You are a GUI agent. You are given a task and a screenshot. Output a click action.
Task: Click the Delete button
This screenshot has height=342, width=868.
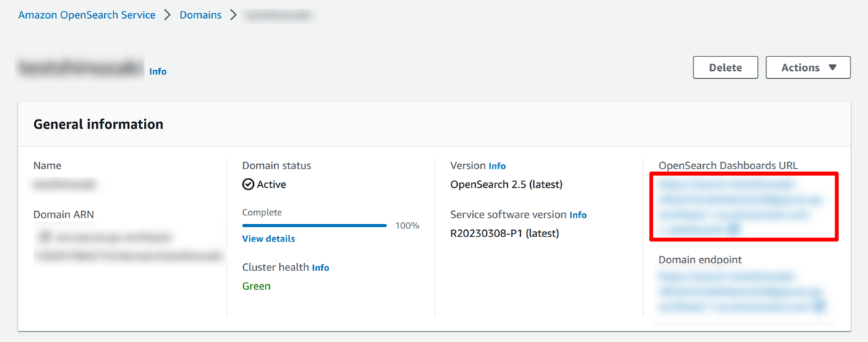[x=726, y=67]
